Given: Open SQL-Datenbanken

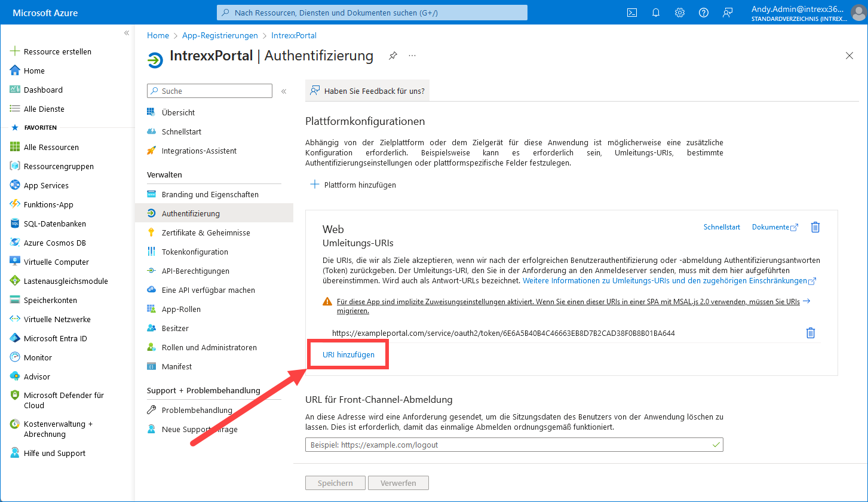Looking at the screenshot, I should [x=48, y=224].
